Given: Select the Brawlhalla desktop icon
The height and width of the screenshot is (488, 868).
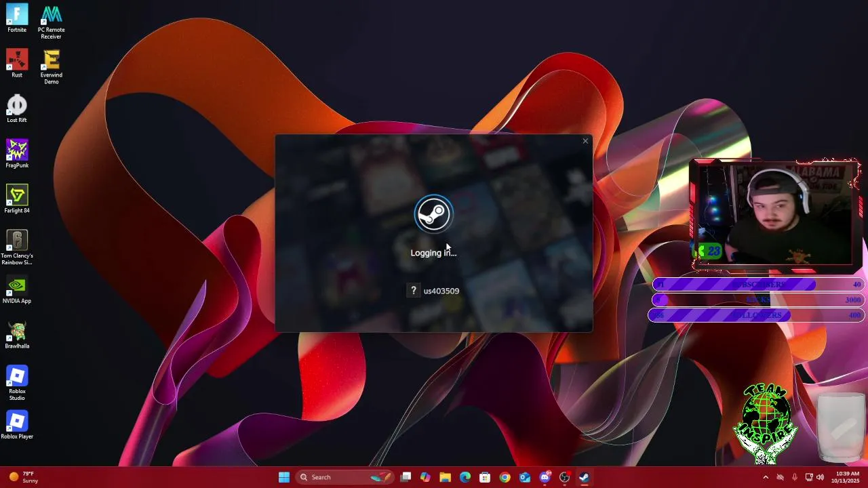Looking at the screenshot, I should click(x=17, y=334).
